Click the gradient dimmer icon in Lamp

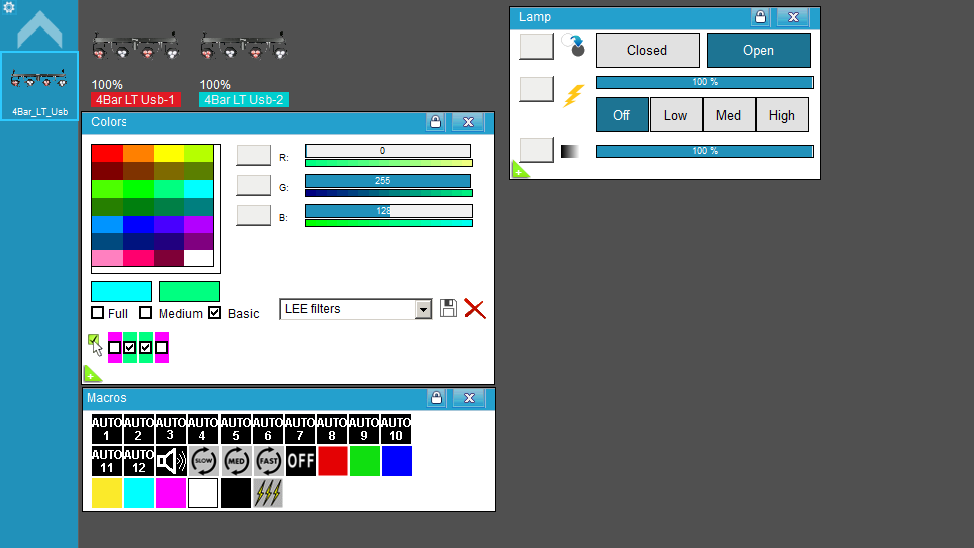tap(570, 151)
